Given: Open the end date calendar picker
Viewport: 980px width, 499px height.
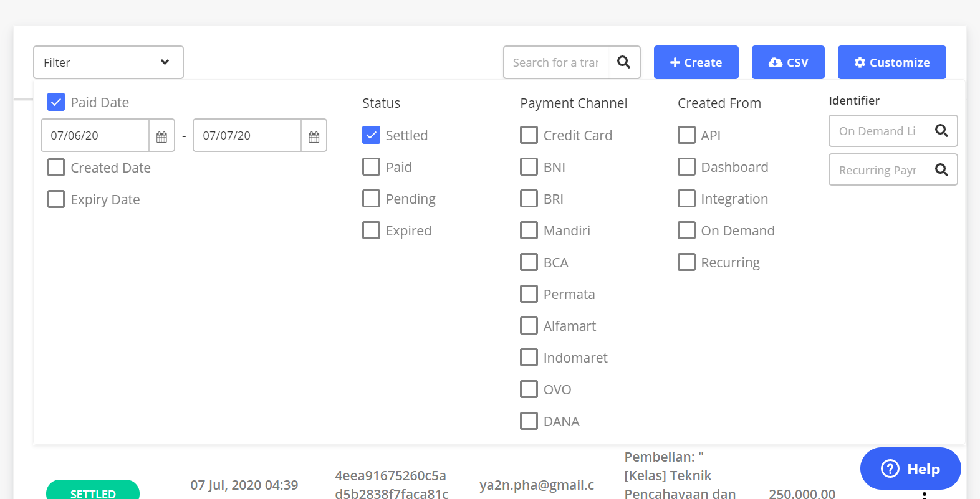Looking at the screenshot, I should (x=314, y=136).
